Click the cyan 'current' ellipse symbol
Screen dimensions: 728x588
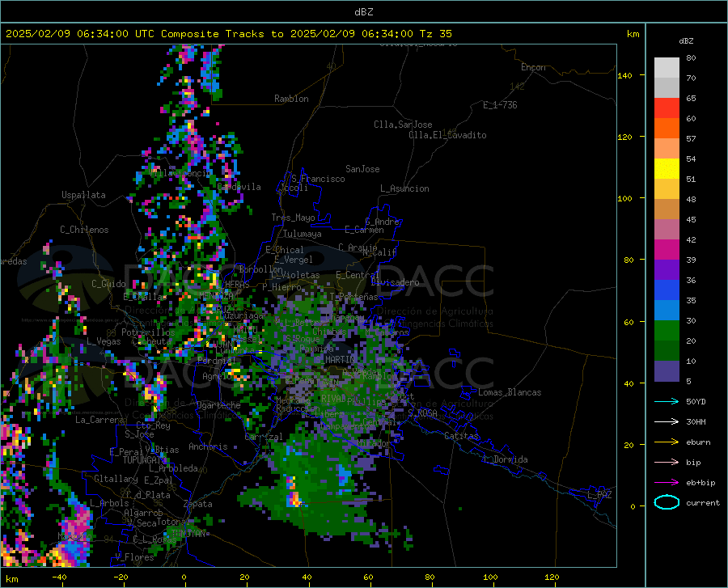tap(667, 502)
